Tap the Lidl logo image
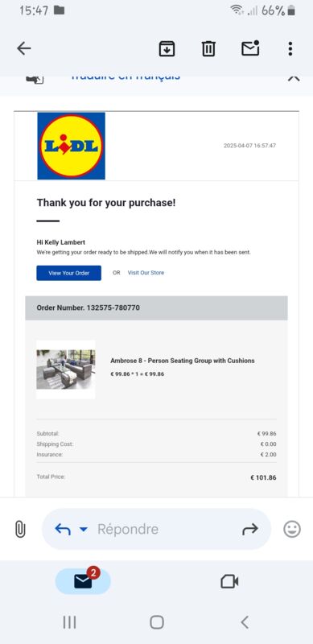 pos(71,146)
